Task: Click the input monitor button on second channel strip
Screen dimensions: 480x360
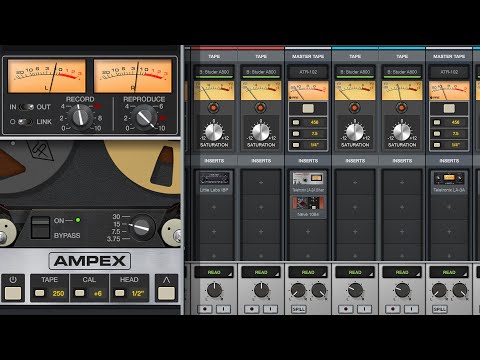Action: [270, 309]
